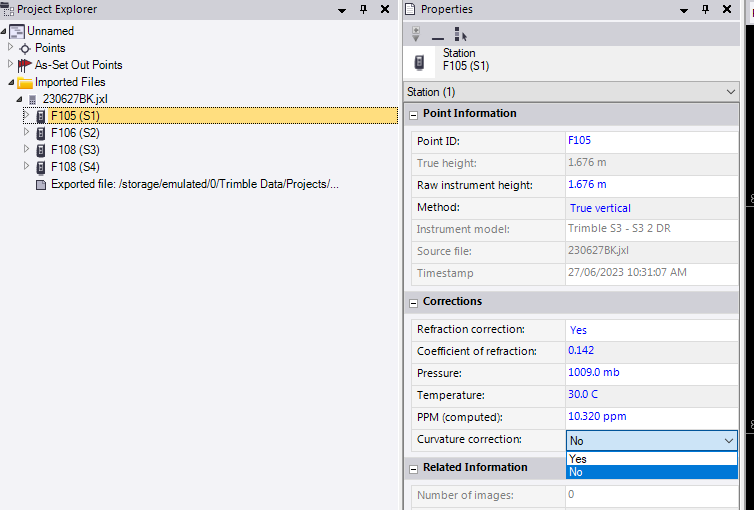Screen dimensions: 754x510
Task: Collapse the Corrections section
Action: (x=413, y=302)
